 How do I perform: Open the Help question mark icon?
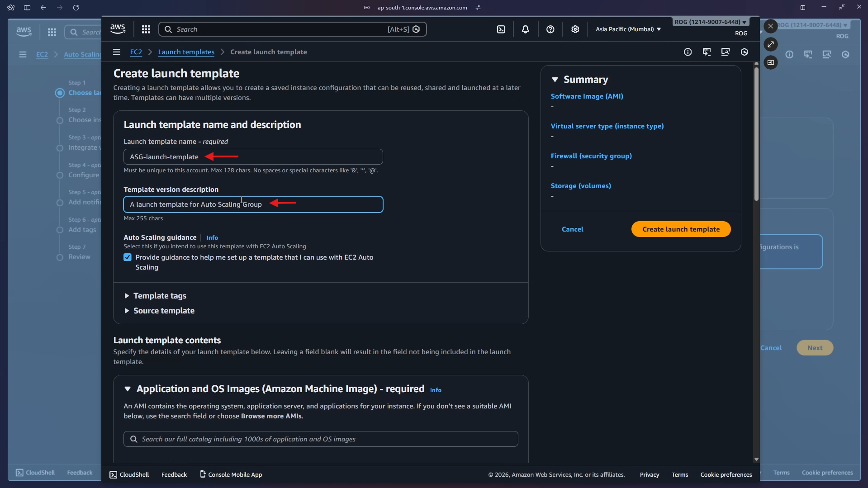click(550, 29)
